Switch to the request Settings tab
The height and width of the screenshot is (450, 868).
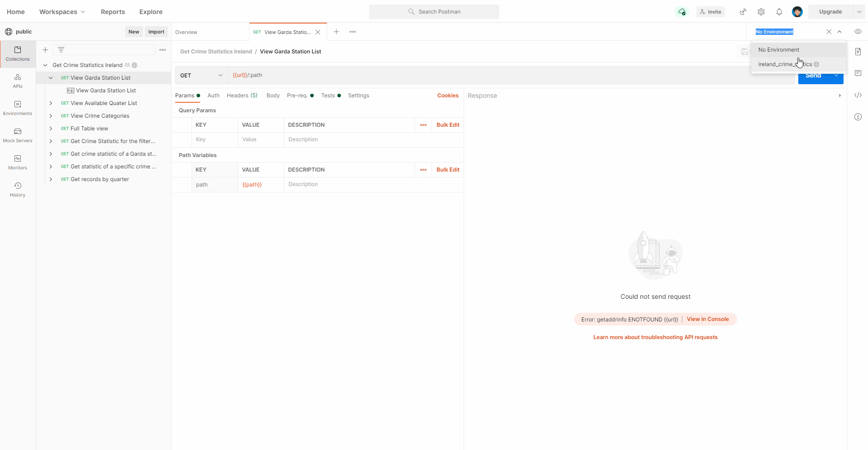click(x=359, y=96)
